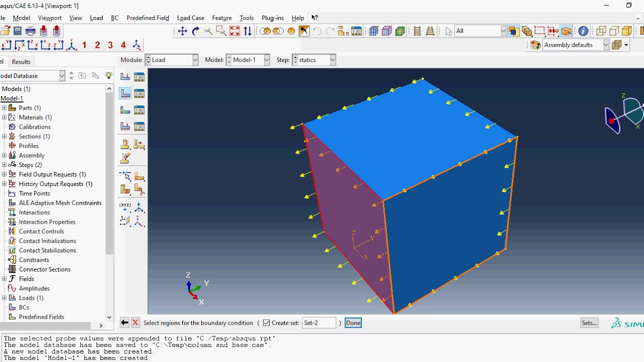This screenshot has height=362, width=644.
Task: Click model tree vertical scrollbar
Action: click(x=109, y=173)
